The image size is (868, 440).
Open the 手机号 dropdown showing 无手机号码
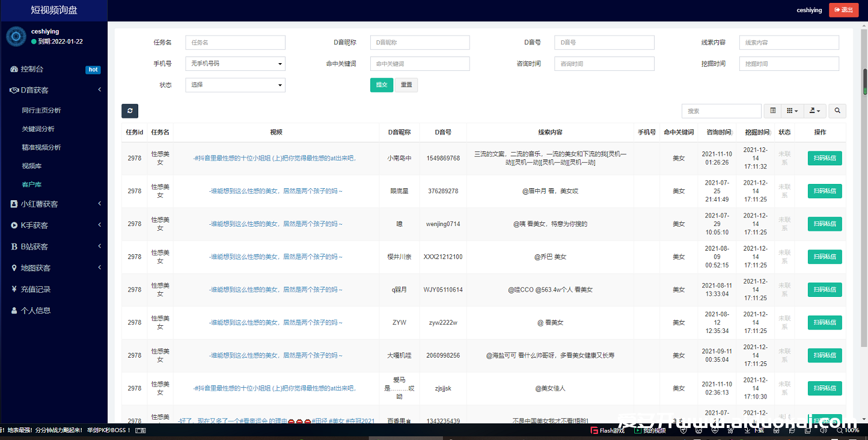pos(235,64)
